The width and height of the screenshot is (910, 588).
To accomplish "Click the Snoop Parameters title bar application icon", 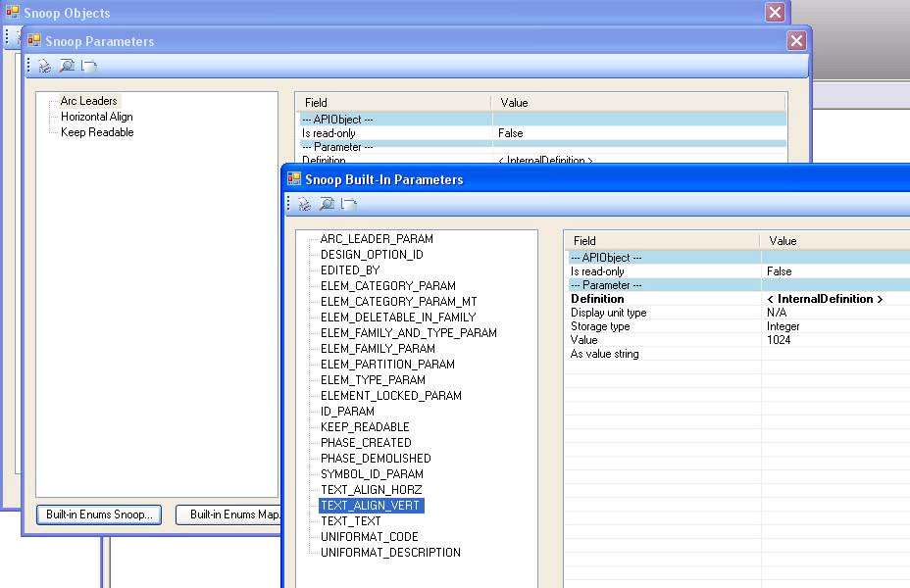I will pos(32,41).
